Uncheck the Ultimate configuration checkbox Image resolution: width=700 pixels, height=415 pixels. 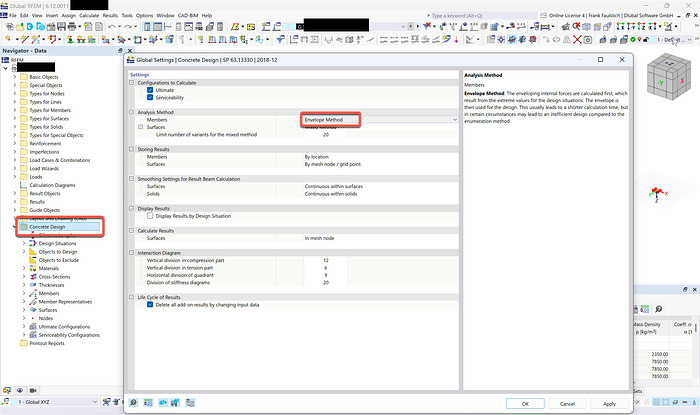click(x=150, y=90)
